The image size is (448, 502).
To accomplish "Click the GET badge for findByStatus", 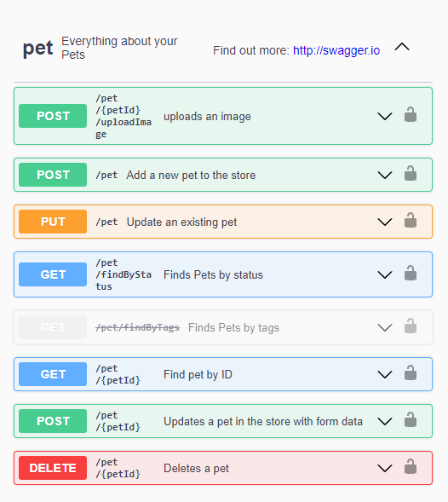I will pyautogui.click(x=53, y=274).
